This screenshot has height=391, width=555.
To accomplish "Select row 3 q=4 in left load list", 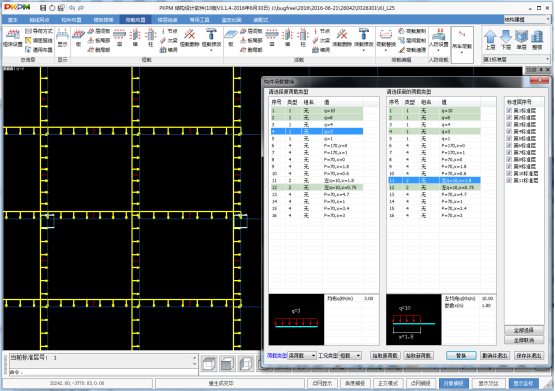I will [x=317, y=125].
